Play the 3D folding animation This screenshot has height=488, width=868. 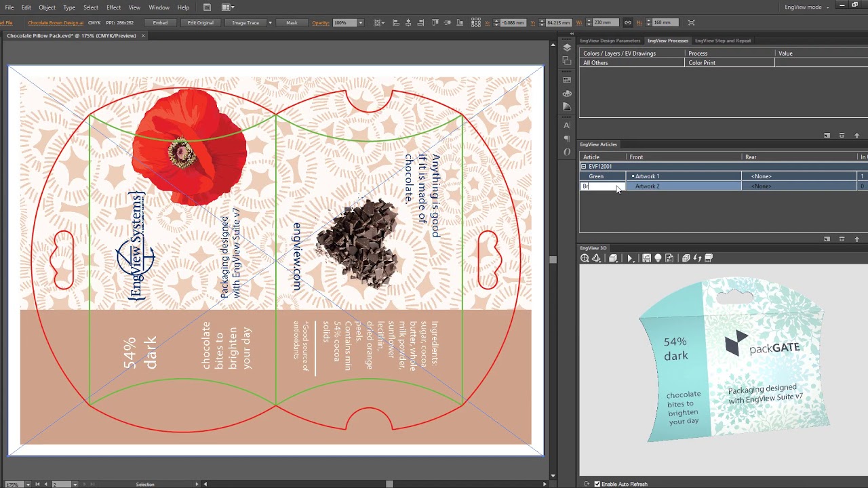630,258
